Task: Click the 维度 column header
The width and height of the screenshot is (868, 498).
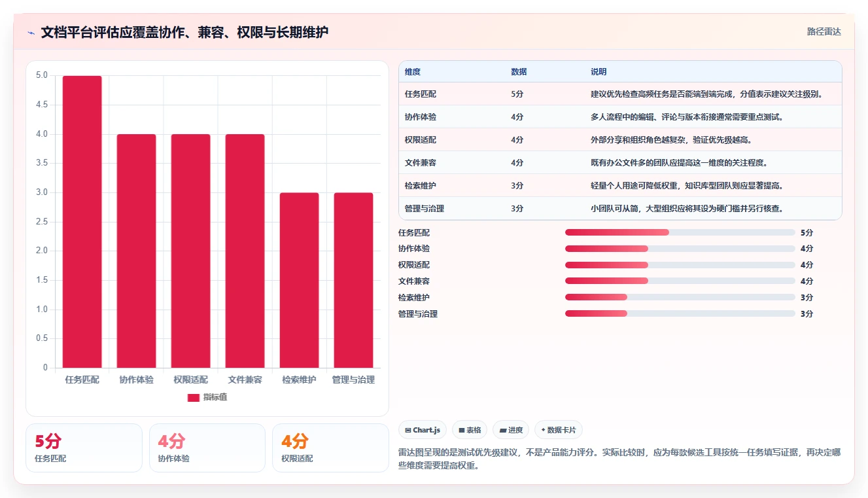Action: (x=413, y=71)
